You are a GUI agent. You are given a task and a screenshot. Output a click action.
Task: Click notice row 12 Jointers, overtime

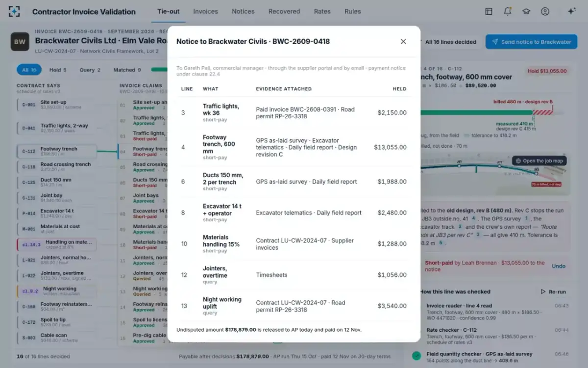294,275
